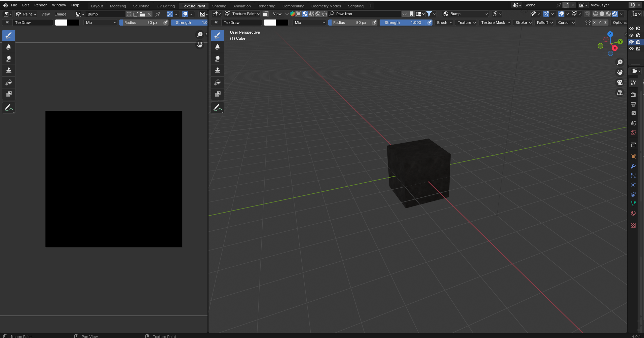Image resolution: width=644 pixels, height=338 pixels.
Task: Expand the Cursor settings popover
Action: pyautogui.click(x=566, y=23)
